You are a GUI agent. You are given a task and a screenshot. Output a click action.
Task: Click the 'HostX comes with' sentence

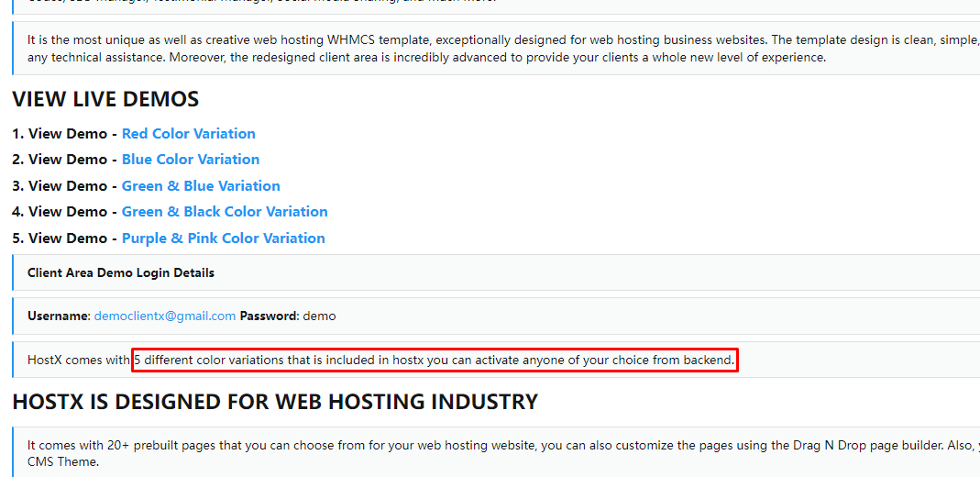coord(380,361)
